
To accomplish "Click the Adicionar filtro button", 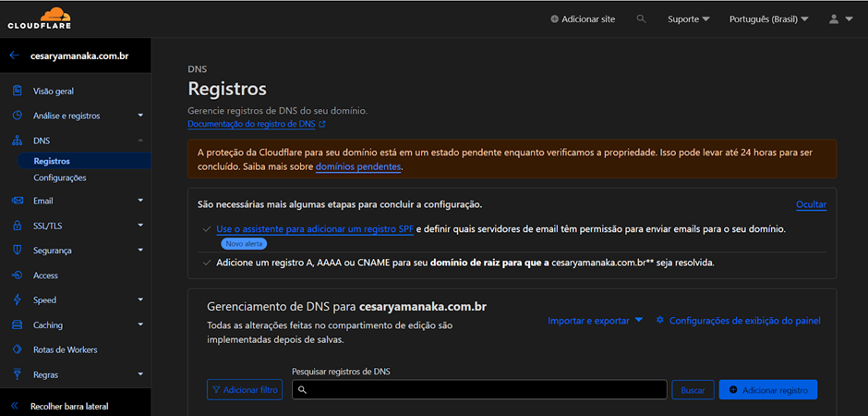I will coord(245,389).
